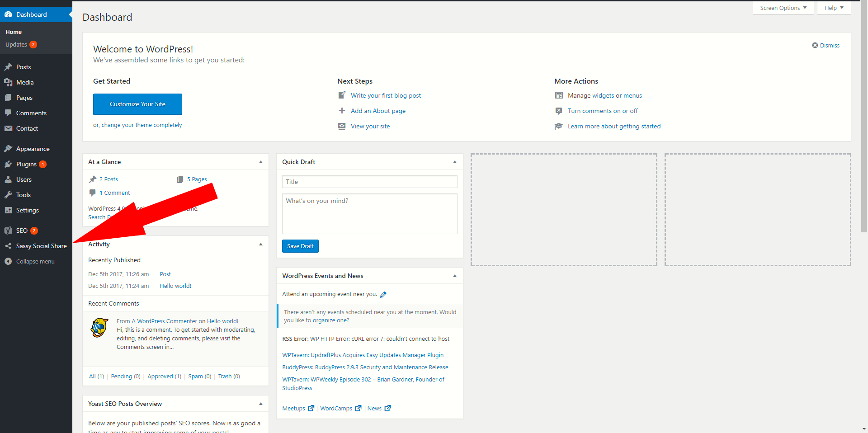Viewport: 868px width, 433px height.
Task: Open the Write your first blog post link
Action: click(x=386, y=95)
